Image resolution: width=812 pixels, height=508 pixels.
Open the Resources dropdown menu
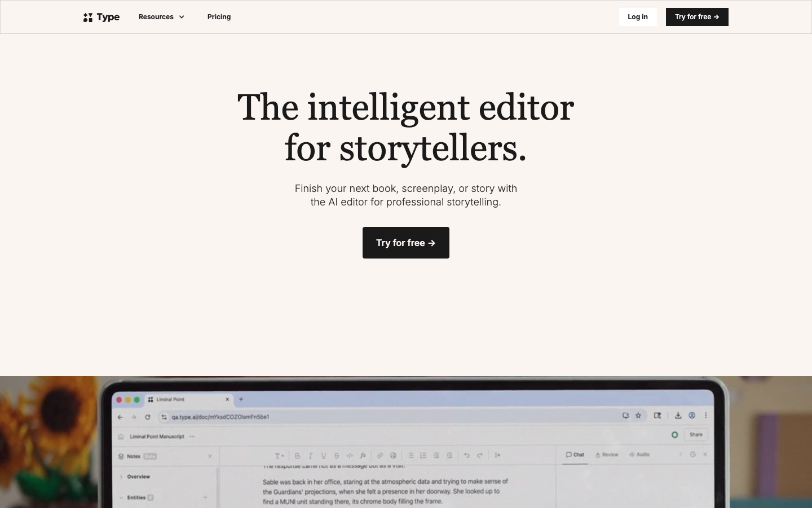tap(162, 17)
